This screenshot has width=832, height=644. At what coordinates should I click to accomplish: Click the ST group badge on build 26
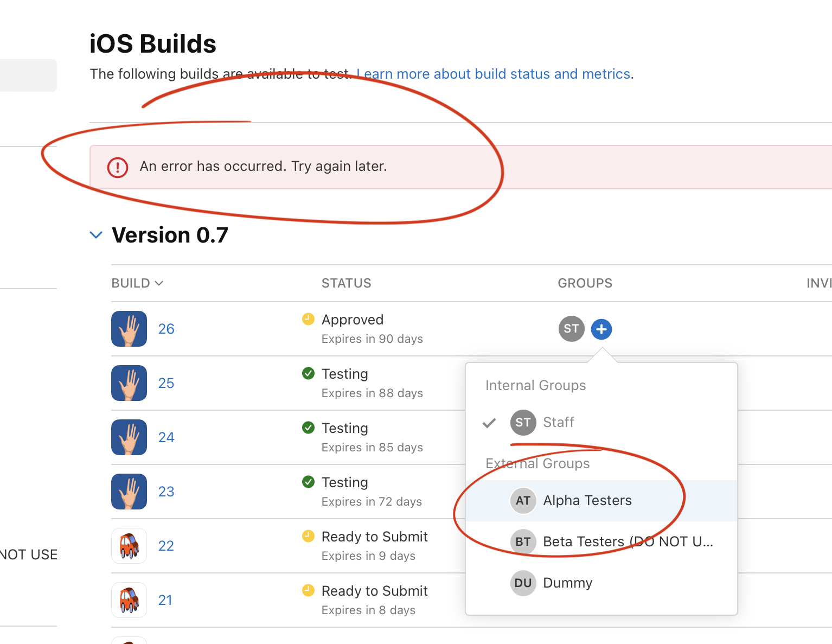tap(571, 329)
